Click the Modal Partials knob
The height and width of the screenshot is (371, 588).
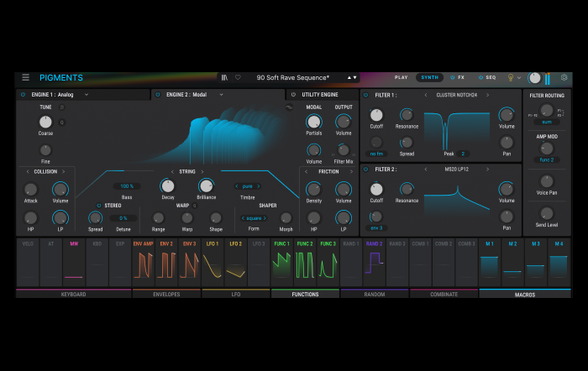pos(314,122)
